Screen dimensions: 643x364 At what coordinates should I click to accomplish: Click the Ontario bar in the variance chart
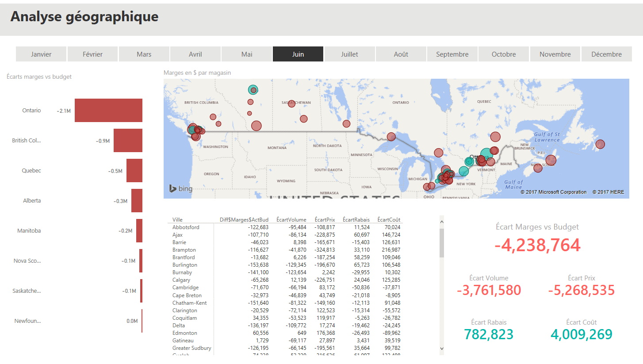click(x=108, y=110)
